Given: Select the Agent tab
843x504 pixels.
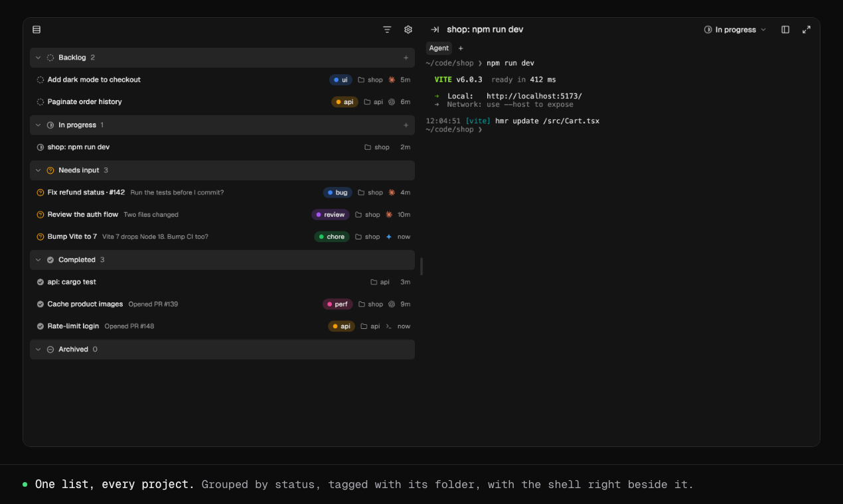Looking at the screenshot, I should (439, 48).
